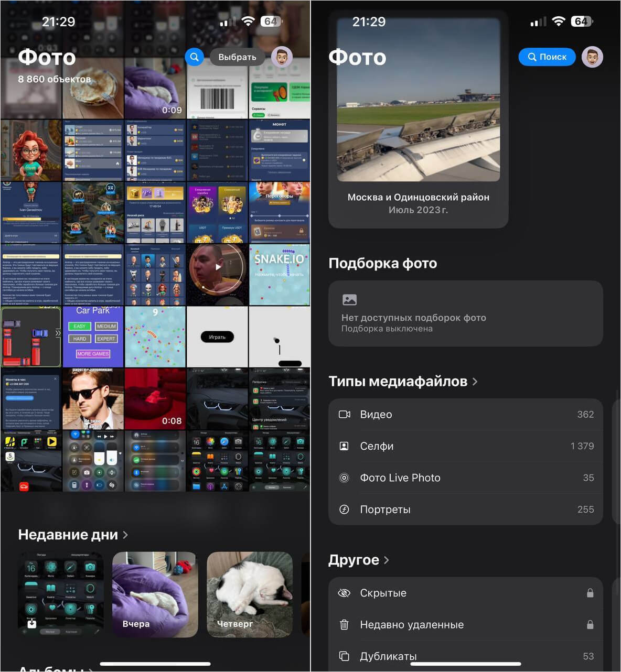Open the Вчера recent day card
The image size is (621, 672).
click(155, 594)
